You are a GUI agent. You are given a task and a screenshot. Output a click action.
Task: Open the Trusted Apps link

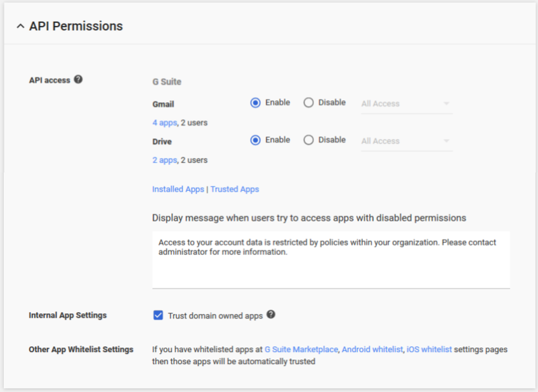[x=235, y=189]
